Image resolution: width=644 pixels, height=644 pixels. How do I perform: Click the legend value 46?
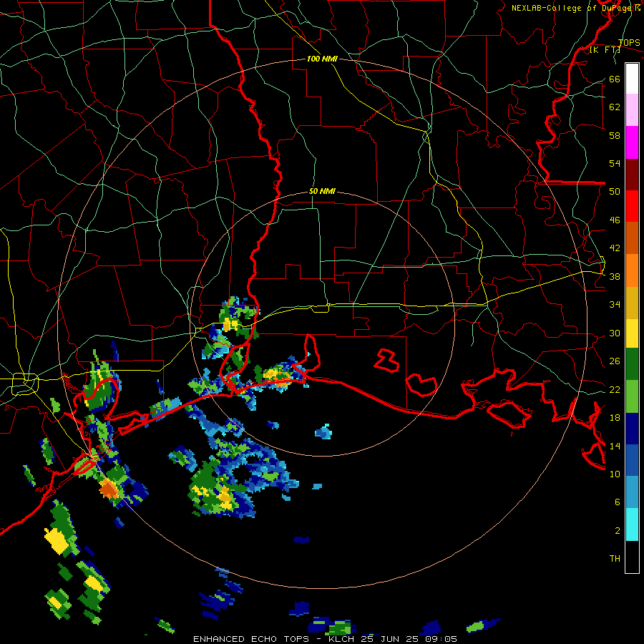tap(615, 220)
